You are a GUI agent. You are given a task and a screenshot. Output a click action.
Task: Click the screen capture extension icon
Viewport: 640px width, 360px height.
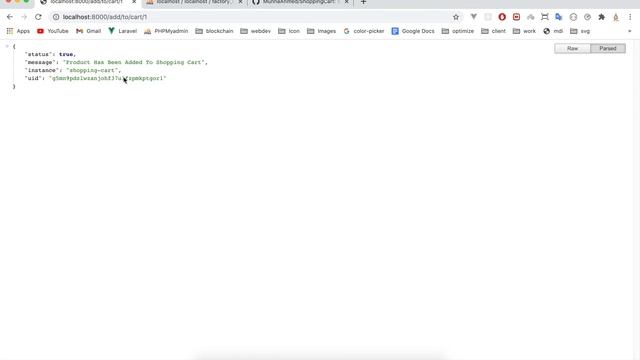coord(544,17)
